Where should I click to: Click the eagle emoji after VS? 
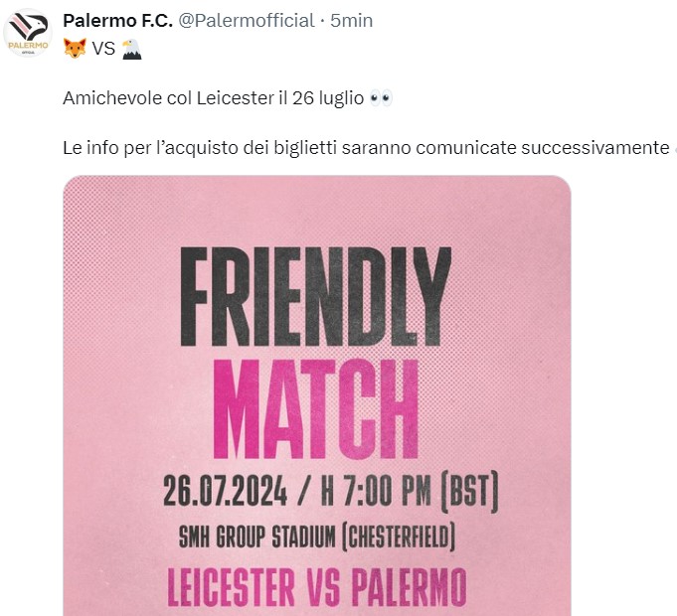(131, 49)
